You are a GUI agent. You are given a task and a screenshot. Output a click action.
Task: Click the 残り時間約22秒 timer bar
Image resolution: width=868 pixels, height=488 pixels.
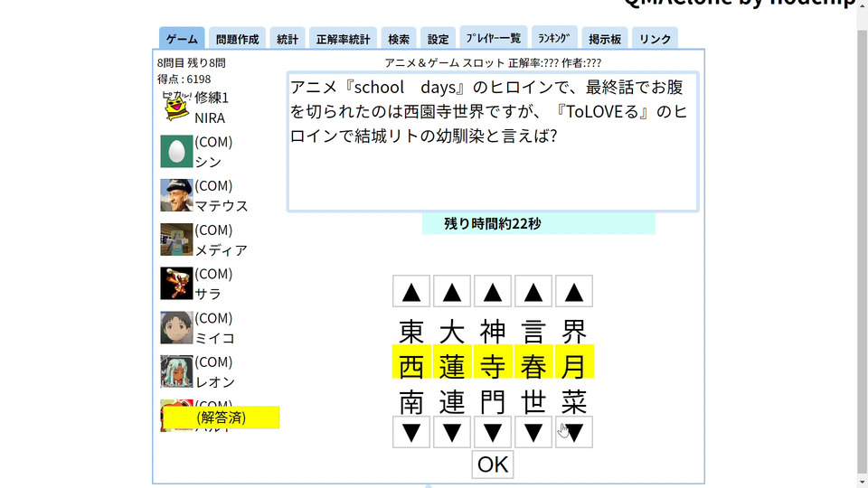(539, 223)
